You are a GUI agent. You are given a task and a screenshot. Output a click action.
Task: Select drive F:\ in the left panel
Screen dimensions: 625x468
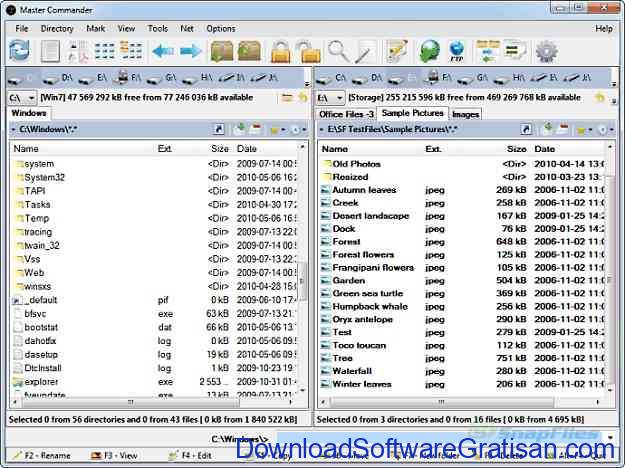pos(127,77)
